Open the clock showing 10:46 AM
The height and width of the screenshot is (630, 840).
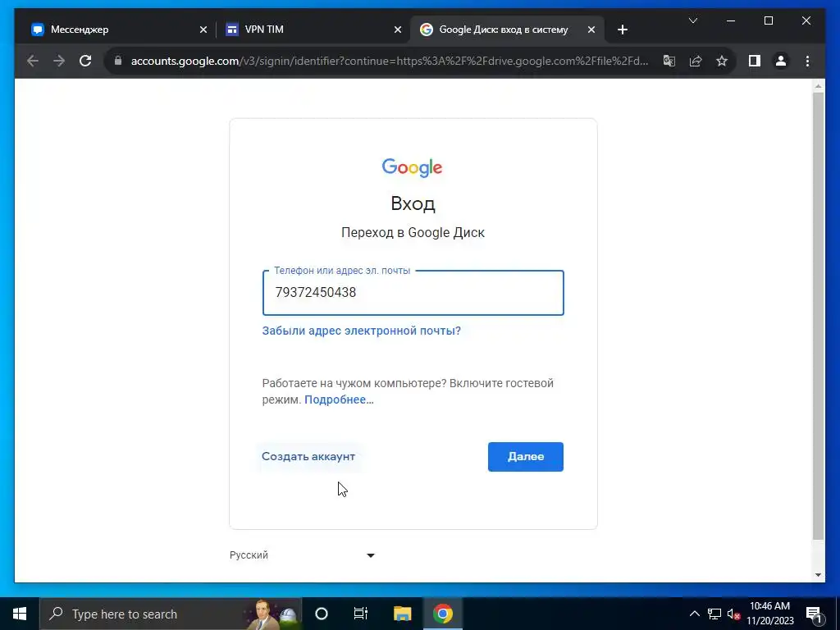(770, 614)
